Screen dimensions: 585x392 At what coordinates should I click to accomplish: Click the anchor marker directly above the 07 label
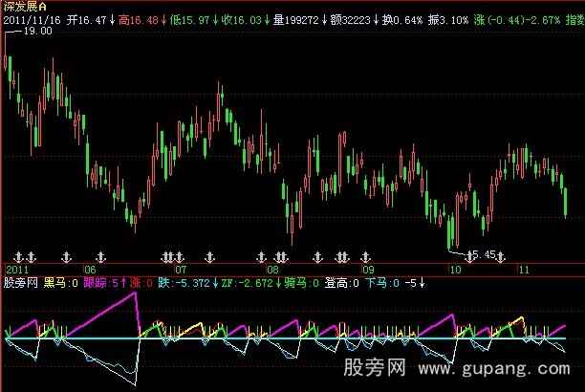pyautogui.click(x=180, y=256)
